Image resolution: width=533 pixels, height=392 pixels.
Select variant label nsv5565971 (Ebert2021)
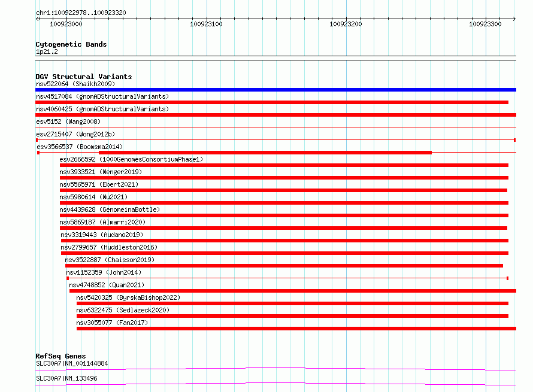pos(99,184)
